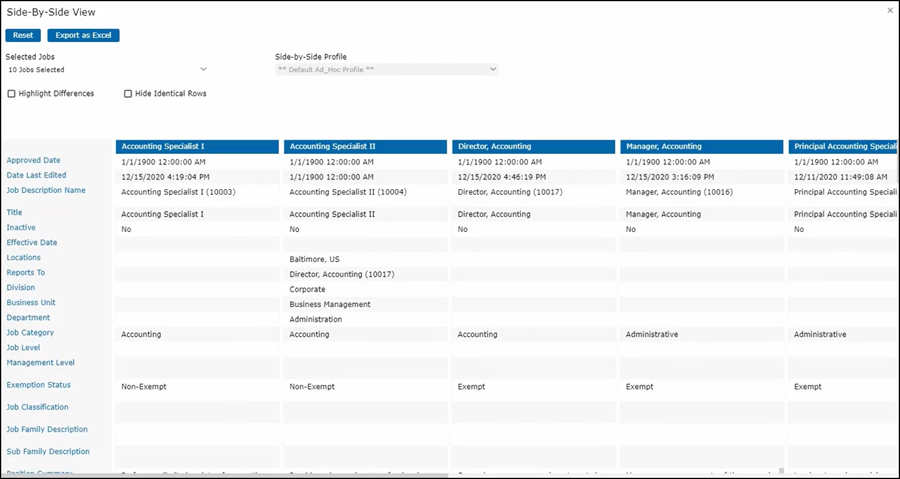Viewport: 900px width, 479px height.
Task: Open the Selected Jobs dropdown
Action: click(x=107, y=70)
